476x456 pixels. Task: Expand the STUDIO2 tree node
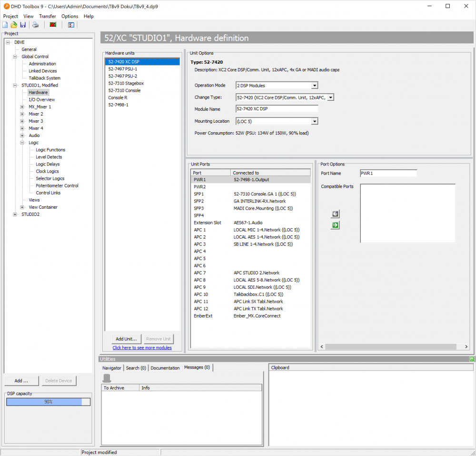tap(15, 214)
